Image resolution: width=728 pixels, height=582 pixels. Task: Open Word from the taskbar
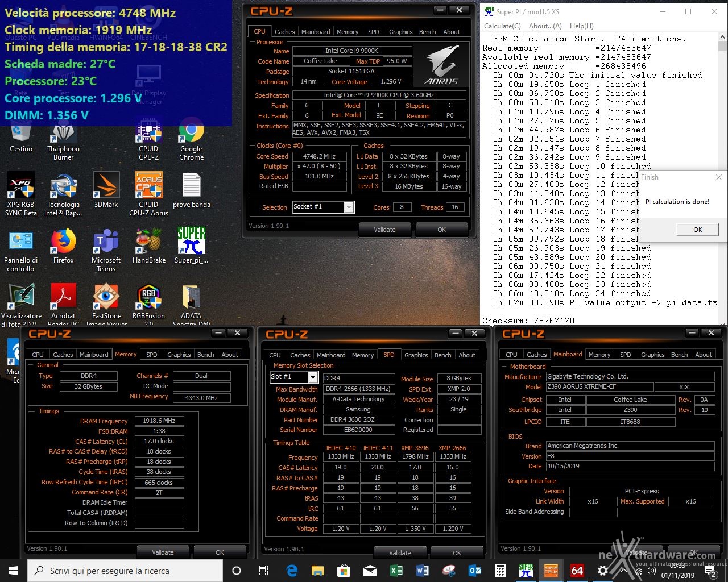tap(423, 571)
